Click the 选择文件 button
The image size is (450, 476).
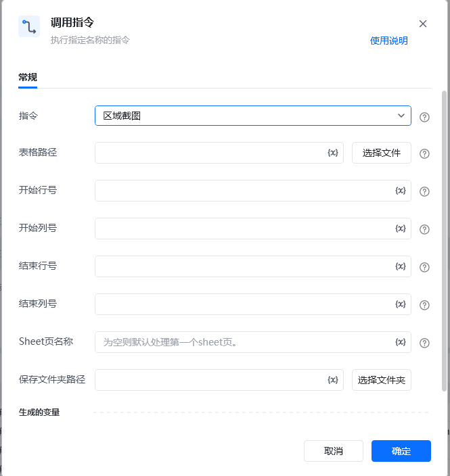pyautogui.click(x=382, y=153)
